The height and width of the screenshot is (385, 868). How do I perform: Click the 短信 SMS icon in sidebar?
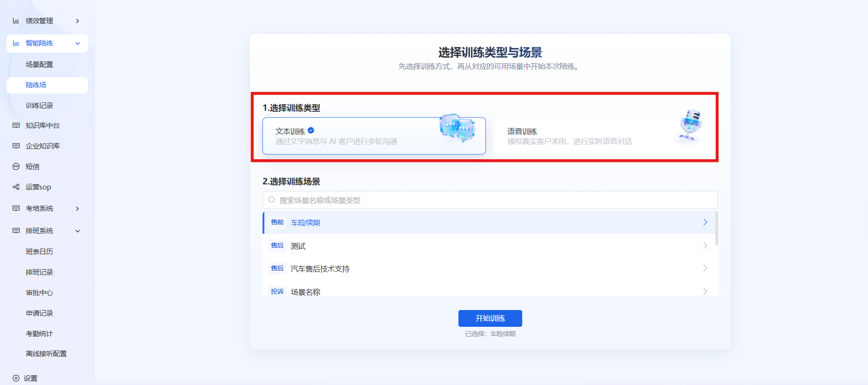tap(16, 166)
